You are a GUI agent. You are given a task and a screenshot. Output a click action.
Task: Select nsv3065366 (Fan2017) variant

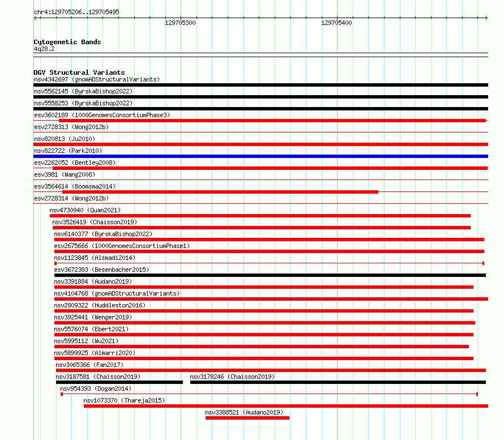pos(89,365)
